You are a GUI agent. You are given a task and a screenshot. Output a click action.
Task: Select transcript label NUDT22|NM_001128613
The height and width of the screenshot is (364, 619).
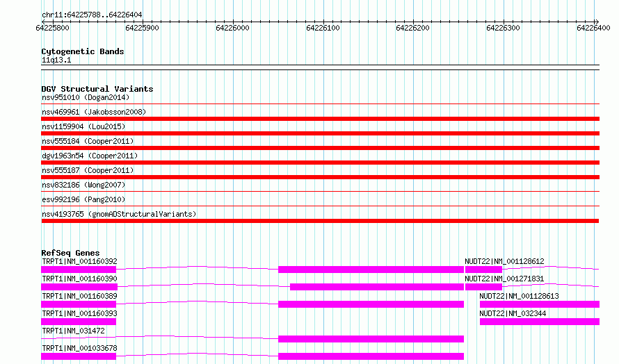tap(519, 296)
